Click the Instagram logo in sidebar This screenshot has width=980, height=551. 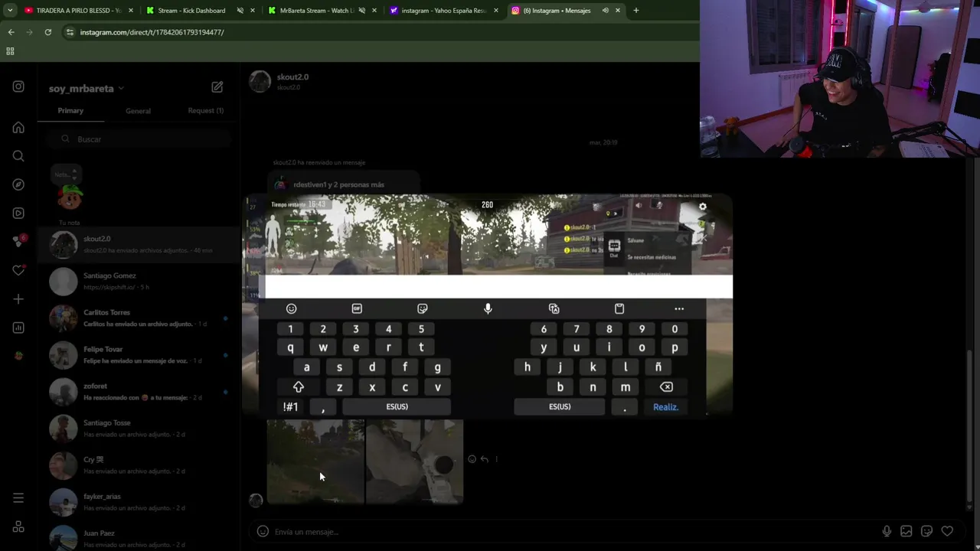coord(18,86)
